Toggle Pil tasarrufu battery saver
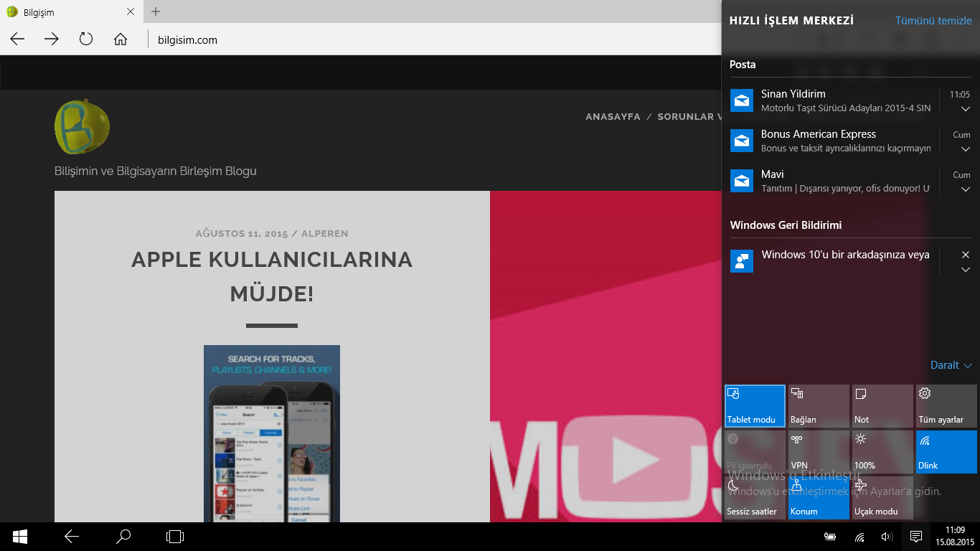Image resolution: width=980 pixels, height=551 pixels. point(755,452)
